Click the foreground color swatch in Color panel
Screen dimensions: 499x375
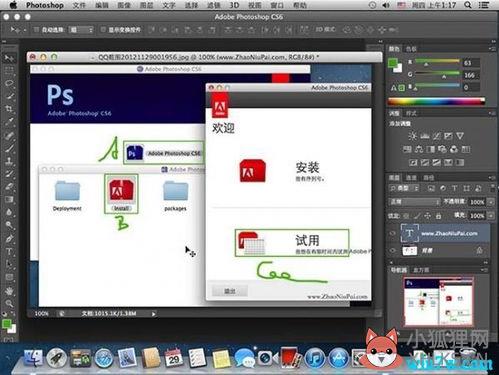click(x=393, y=63)
